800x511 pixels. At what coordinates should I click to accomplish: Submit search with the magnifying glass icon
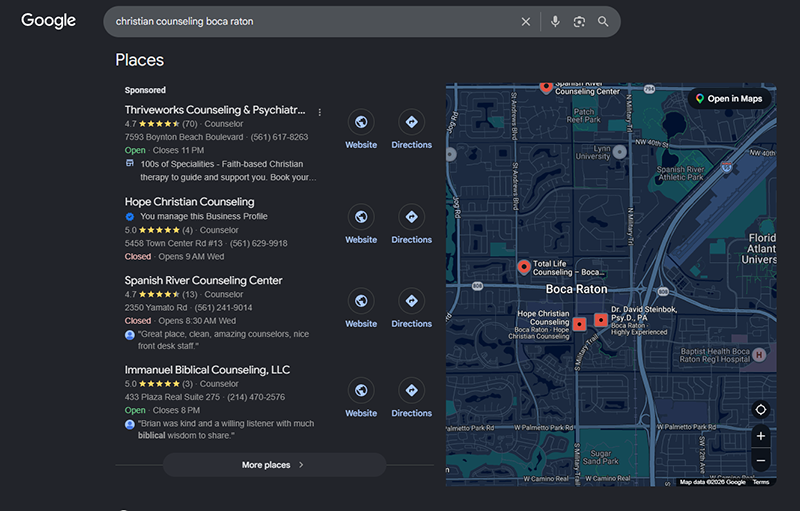pyautogui.click(x=603, y=21)
